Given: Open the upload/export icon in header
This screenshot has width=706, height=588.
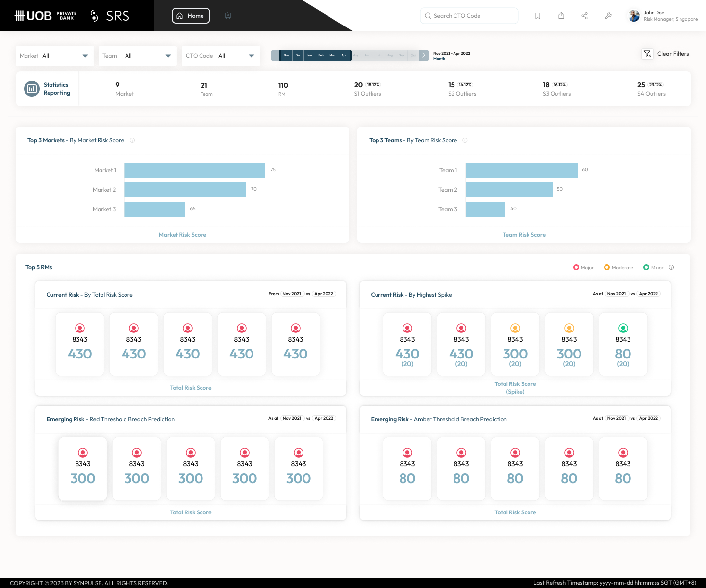Looking at the screenshot, I should (x=561, y=16).
